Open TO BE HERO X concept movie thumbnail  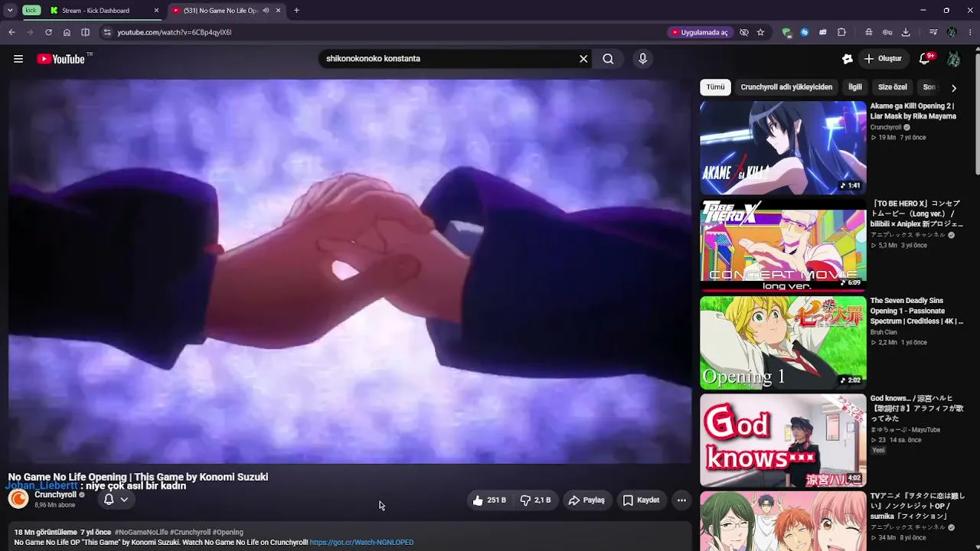coord(783,245)
